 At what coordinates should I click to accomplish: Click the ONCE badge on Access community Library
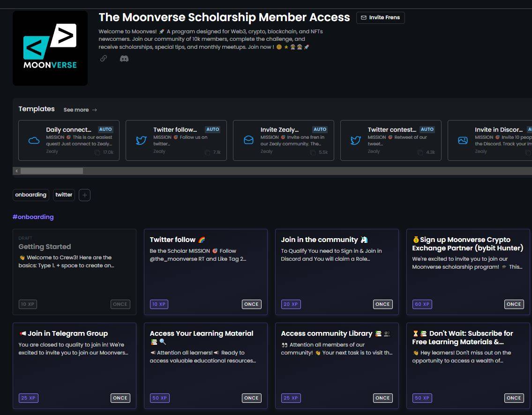pos(383,398)
